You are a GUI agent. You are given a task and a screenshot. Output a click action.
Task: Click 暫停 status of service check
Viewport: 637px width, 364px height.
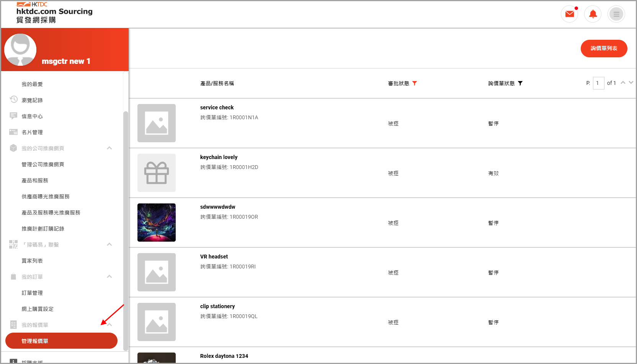pos(493,123)
